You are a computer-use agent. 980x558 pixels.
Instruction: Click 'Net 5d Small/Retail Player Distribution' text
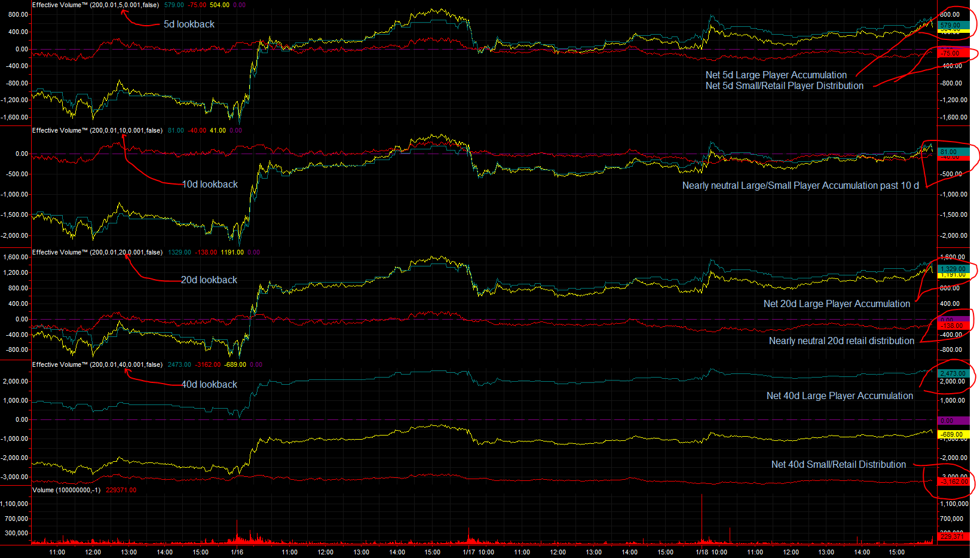pos(784,86)
